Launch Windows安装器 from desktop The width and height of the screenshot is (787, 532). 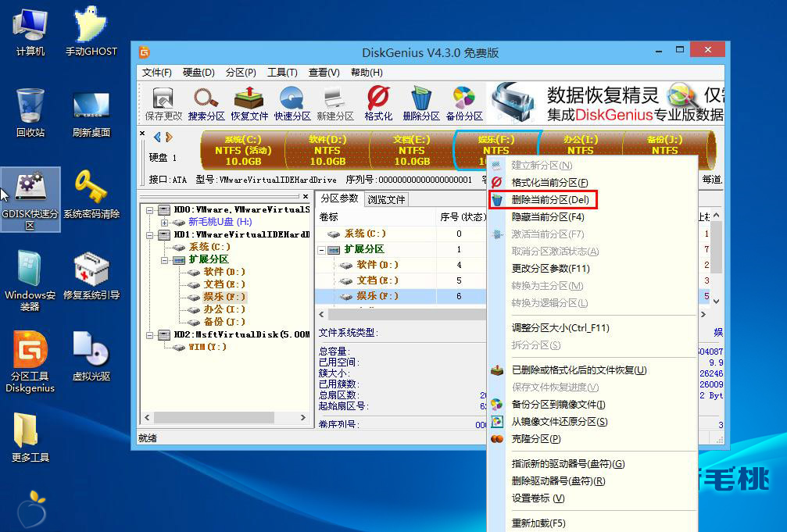point(30,280)
